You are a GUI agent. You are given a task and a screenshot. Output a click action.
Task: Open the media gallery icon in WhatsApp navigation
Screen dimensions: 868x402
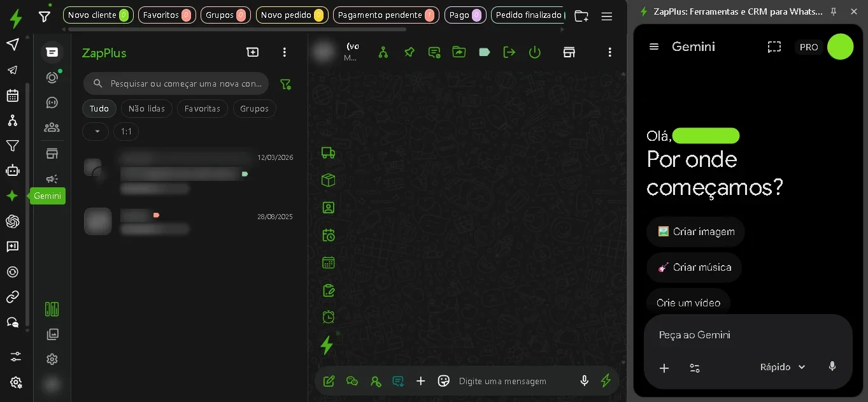pyautogui.click(x=53, y=334)
